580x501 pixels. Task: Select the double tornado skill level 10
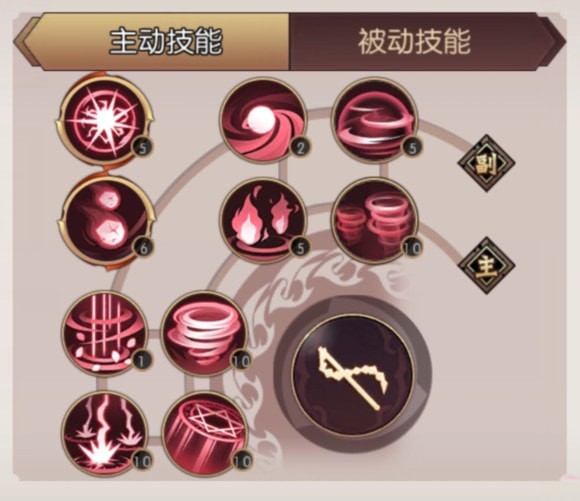pos(375,221)
